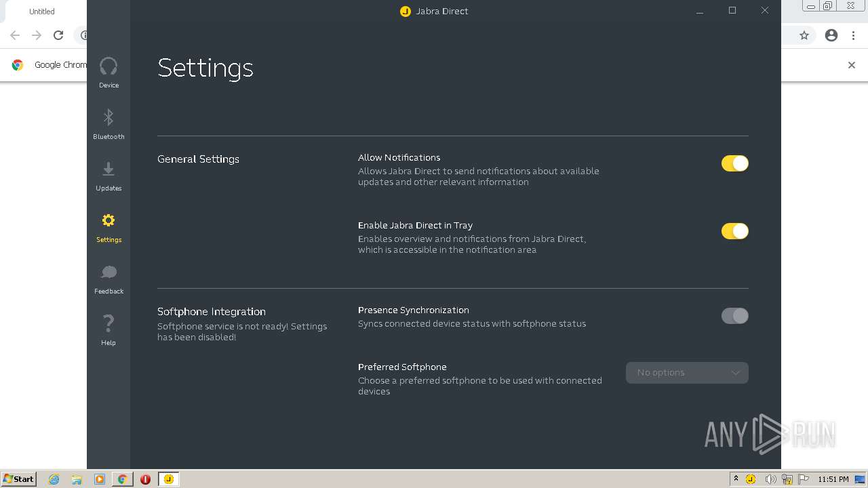Viewport: 868px width, 488px height.
Task: Open the Windows Start menu
Action: click(x=19, y=479)
